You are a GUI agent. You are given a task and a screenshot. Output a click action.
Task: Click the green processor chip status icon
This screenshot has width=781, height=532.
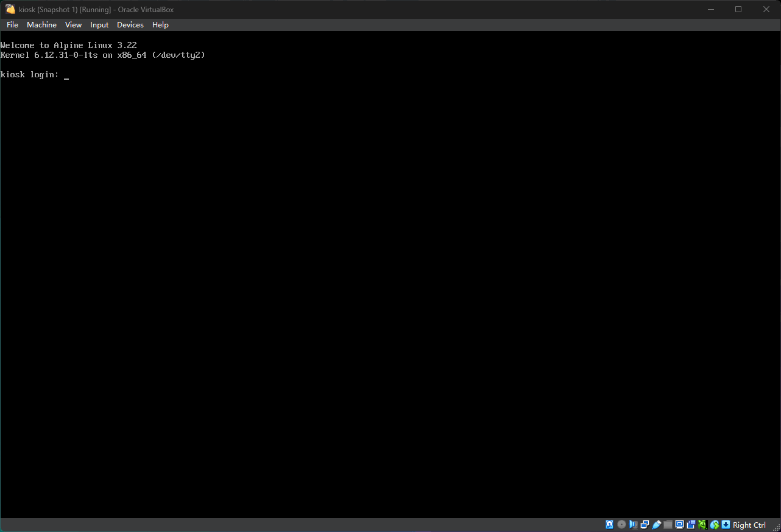point(702,525)
